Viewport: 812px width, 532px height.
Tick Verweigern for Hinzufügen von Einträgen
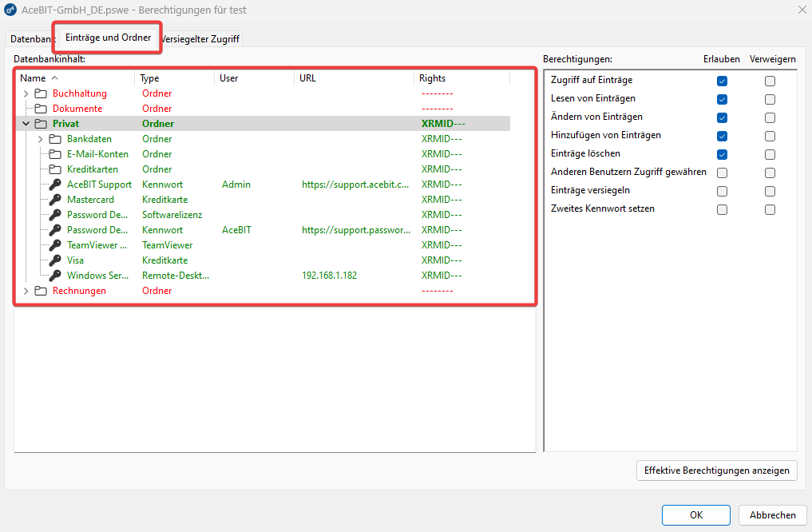(770, 137)
